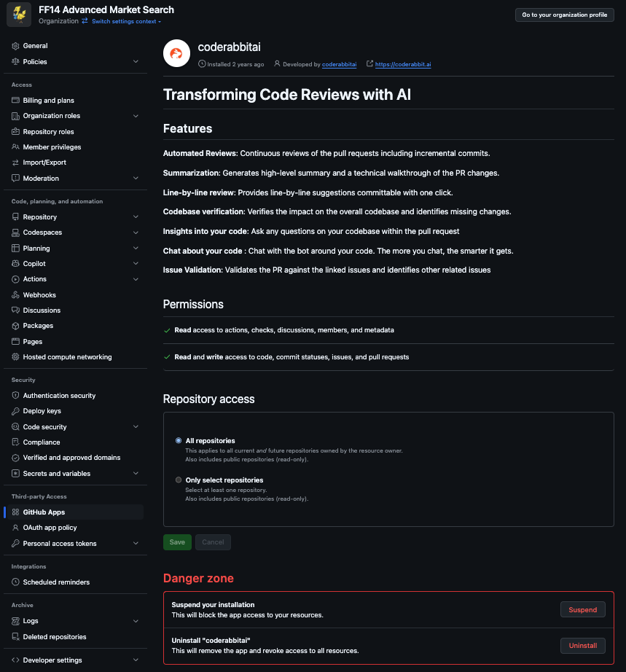Click the Deploy keys key icon
The height and width of the screenshot is (672, 626).
(x=15, y=411)
